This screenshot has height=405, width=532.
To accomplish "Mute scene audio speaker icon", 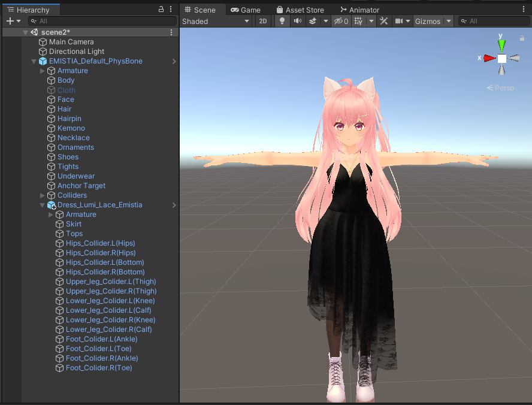I will click(298, 21).
